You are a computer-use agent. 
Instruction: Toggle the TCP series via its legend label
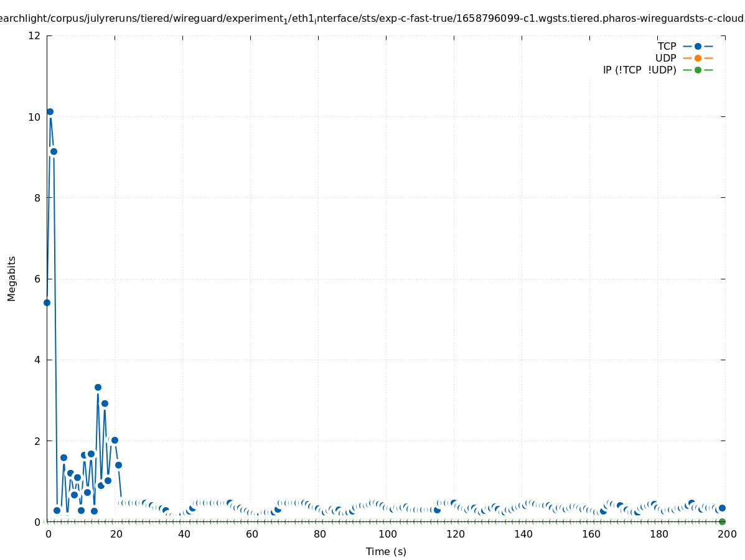pyautogui.click(x=667, y=46)
